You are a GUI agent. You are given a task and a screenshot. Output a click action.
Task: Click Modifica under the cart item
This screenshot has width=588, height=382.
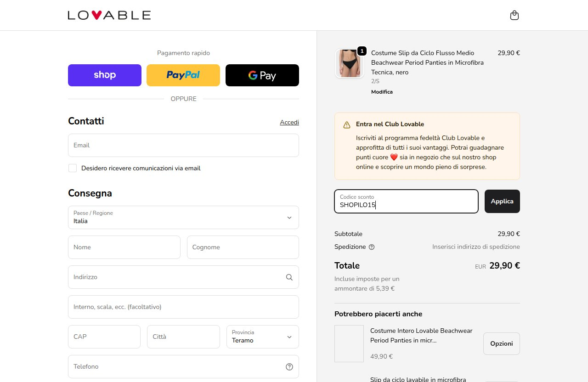click(x=382, y=92)
